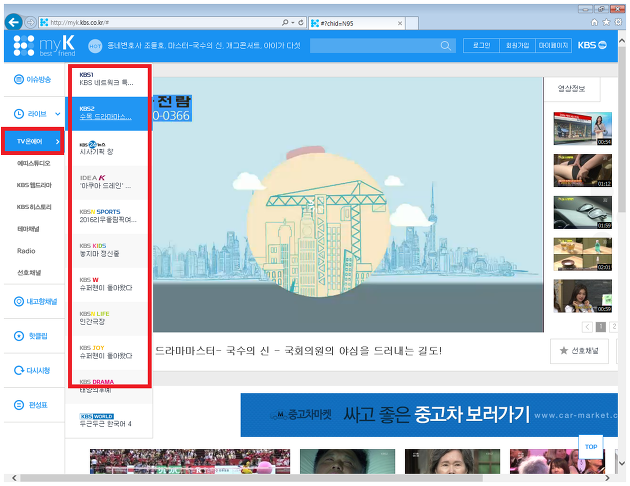Click the browser forward arrow button
Viewport: 630px width, 486px height.
coord(31,22)
